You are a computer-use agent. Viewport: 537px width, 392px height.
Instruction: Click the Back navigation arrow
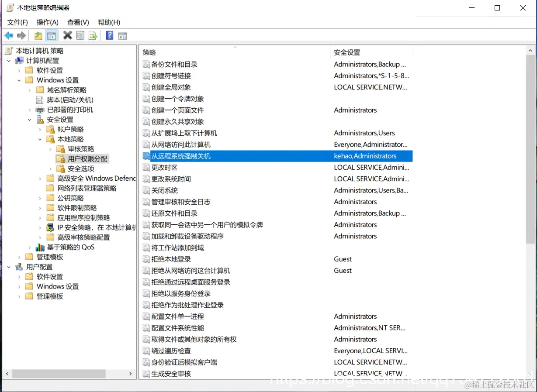(9, 35)
